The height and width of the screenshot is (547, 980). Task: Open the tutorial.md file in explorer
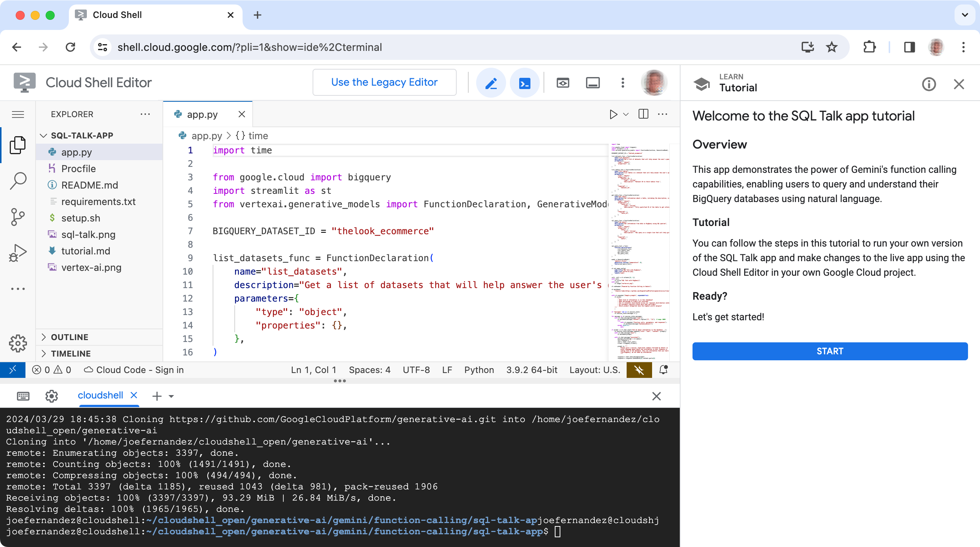pyautogui.click(x=85, y=250)
